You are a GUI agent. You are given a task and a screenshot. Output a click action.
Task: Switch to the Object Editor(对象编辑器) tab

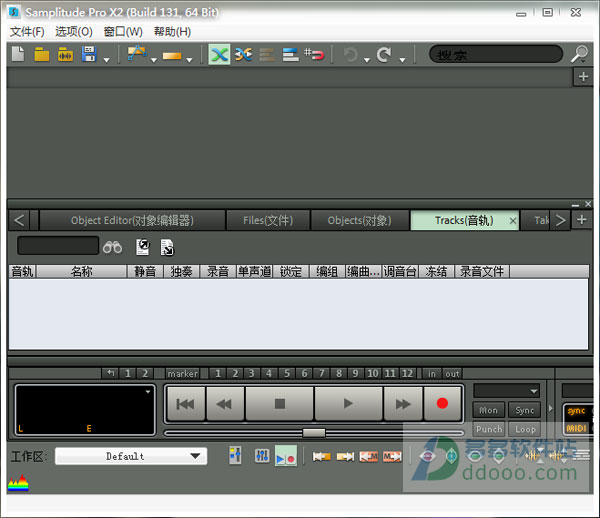coord(132,220)
